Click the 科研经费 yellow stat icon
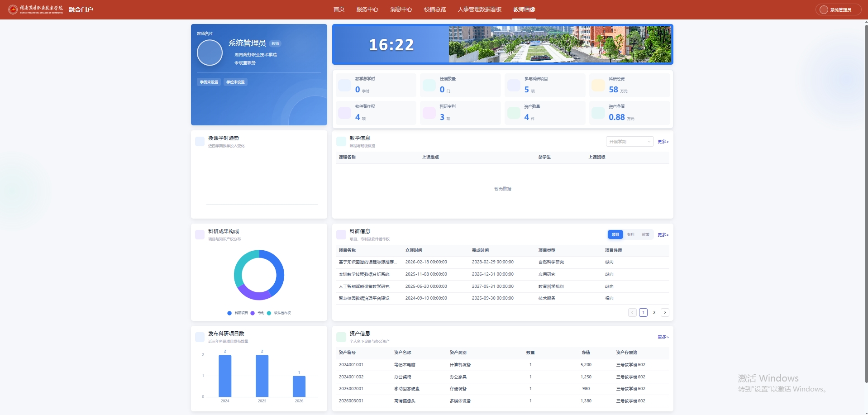Screen dimensions: 868x415 pos(598,85)
